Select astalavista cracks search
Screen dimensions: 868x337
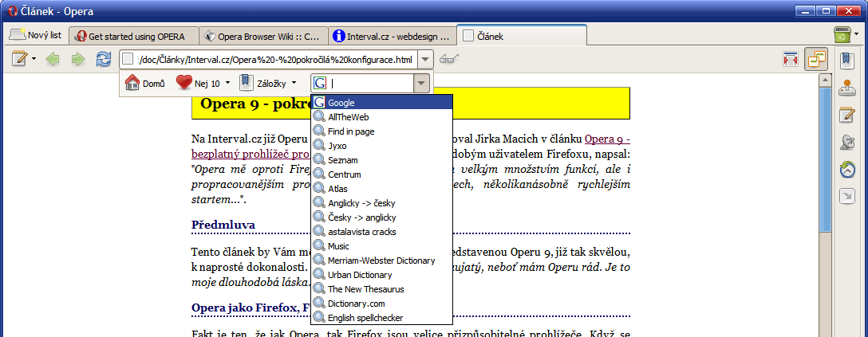pyautogui.click(x=381, y=232)
